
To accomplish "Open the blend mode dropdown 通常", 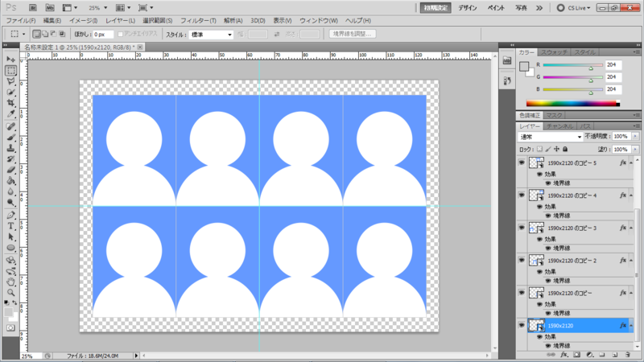I will point(551,137).
